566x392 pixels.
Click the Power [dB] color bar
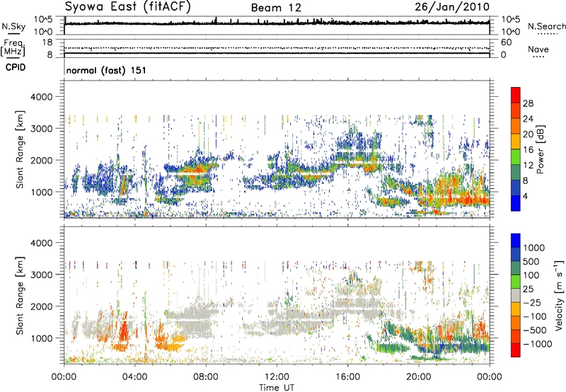point(516,149)
